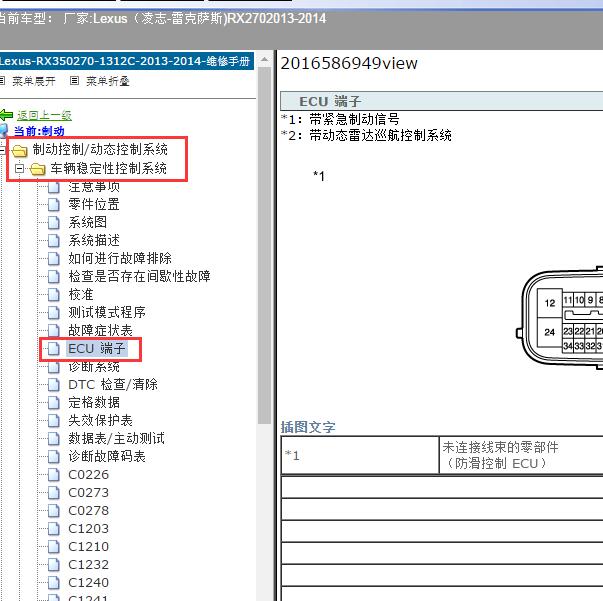Open 检查是否存在间歇性故障 page

(139, 276)
